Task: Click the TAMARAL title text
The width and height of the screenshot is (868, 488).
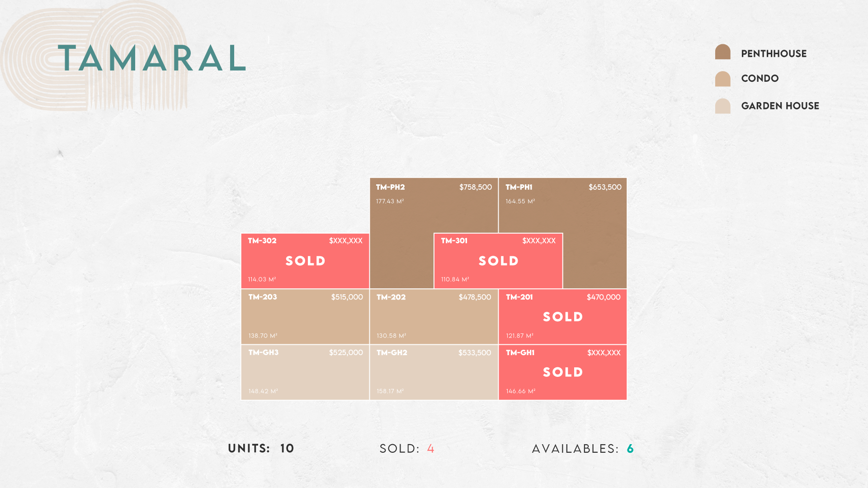Action: (152, 58)
